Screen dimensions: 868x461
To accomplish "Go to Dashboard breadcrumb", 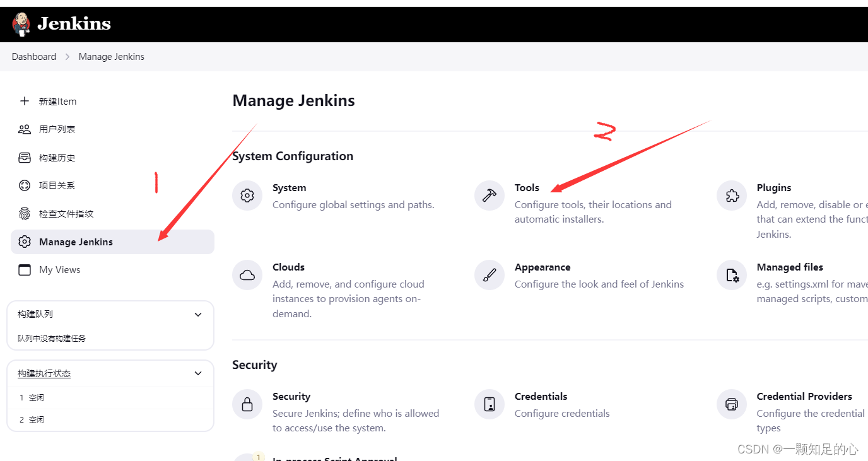I will [34, 57].
